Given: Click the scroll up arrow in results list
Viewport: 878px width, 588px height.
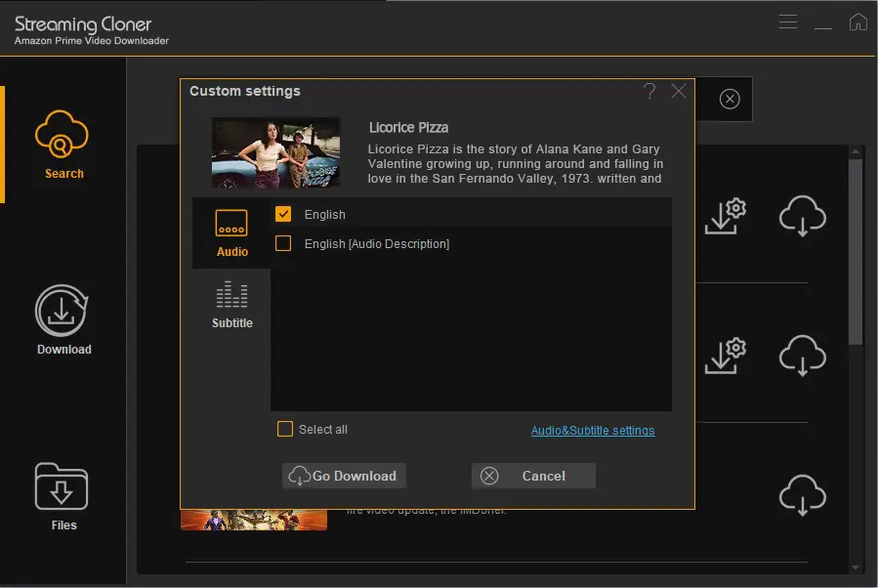Looking at the screenshot, I should coord(855,151).
